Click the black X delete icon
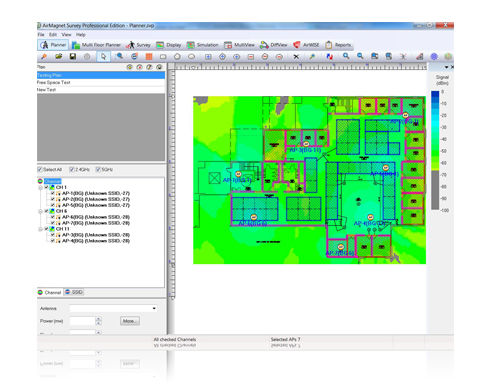 click(x=296, y=57)
